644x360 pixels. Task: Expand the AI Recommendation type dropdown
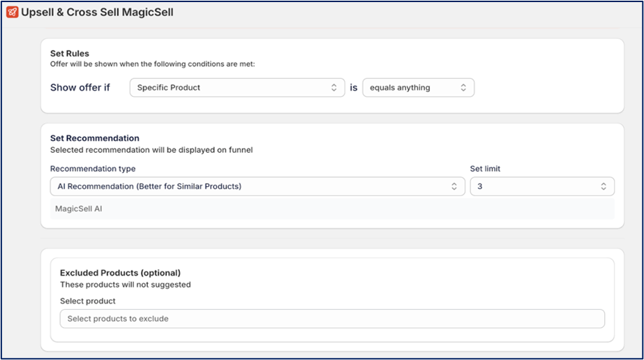click(x=257, y=186)
